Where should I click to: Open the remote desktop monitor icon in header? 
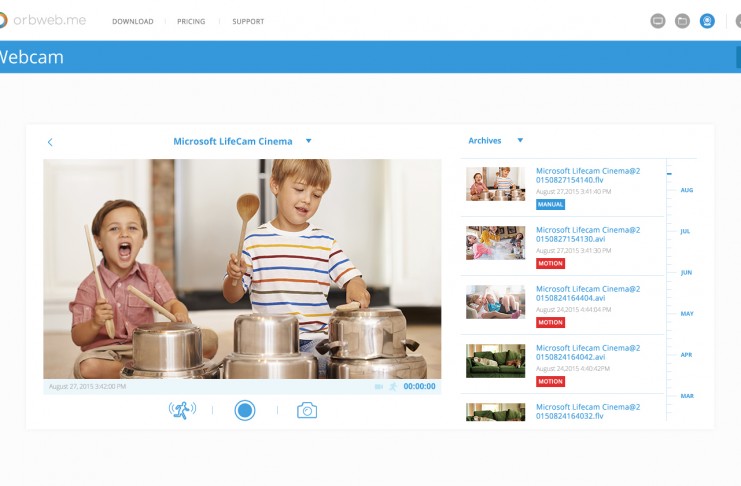(657, 21)
